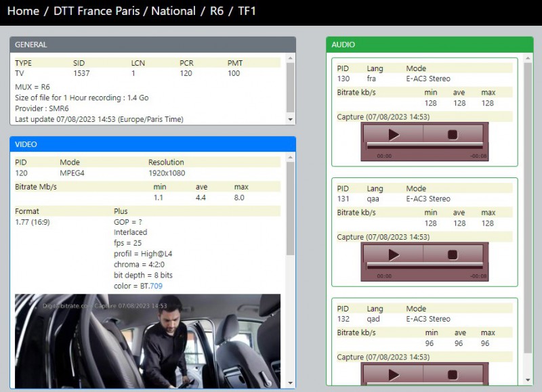This screenshot has width=542, height=392.
Task: Click the PMT value 100
Action: [x=234, y=73]
